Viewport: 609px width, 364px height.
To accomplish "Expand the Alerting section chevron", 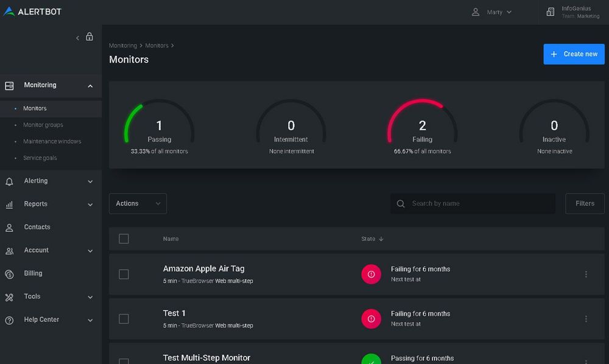I will (x=90, y=181).
